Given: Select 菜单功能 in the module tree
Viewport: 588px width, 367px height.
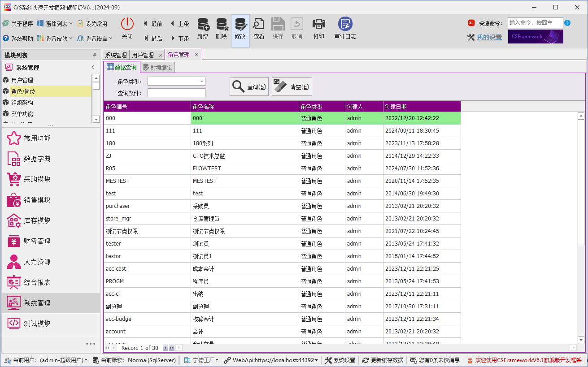Looking at the screenshot, I should pyautogui.click(x=47, y=114).
